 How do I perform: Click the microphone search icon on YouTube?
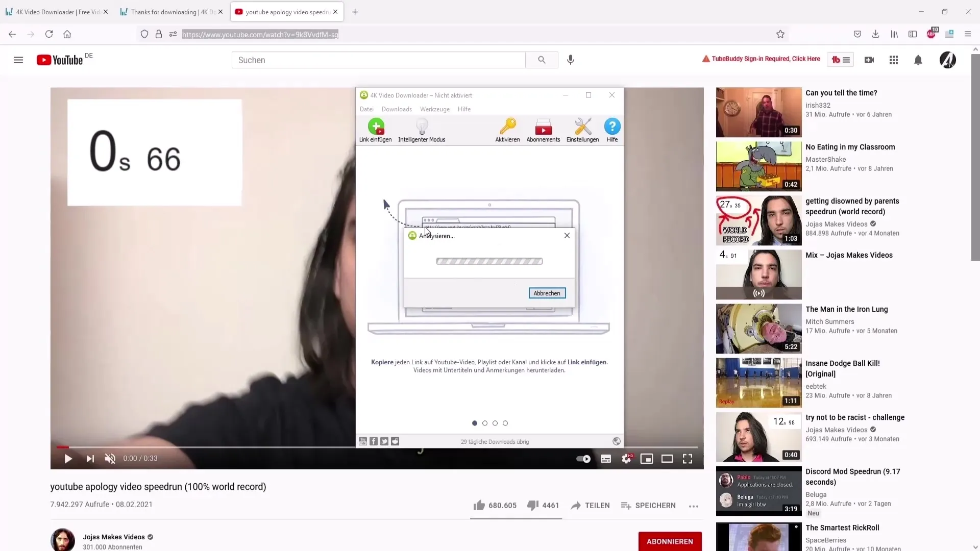[x=570, y=59]
